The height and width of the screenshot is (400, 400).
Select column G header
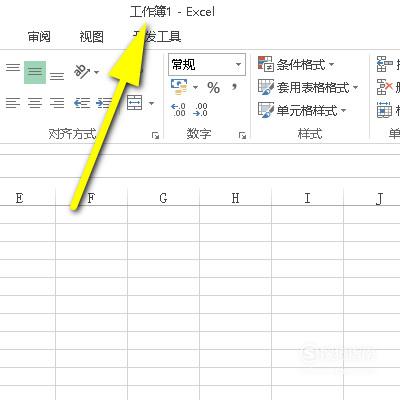click(x=163, y=198)
